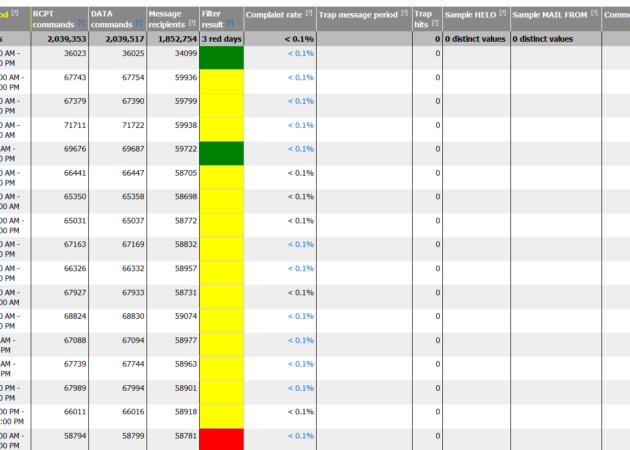Click the bold < 0.1% summary complaint rate
The image size is (630, 450).
pyautogui.click(x=299, y=39)
